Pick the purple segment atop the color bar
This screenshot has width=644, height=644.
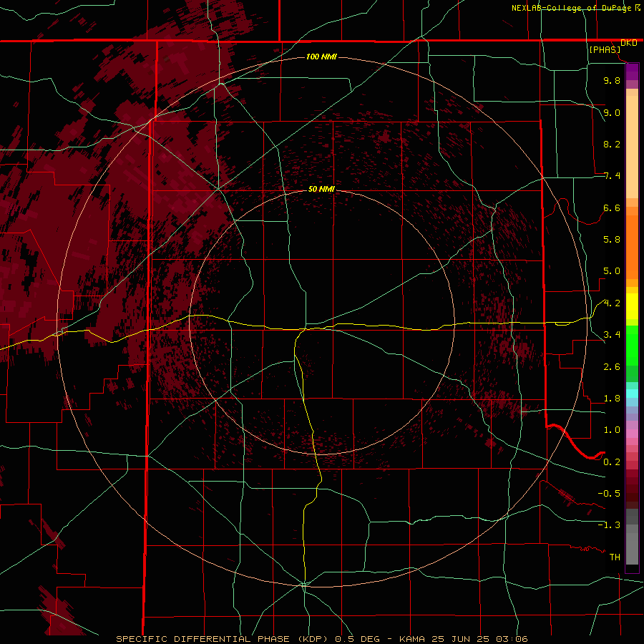[632, 72]
